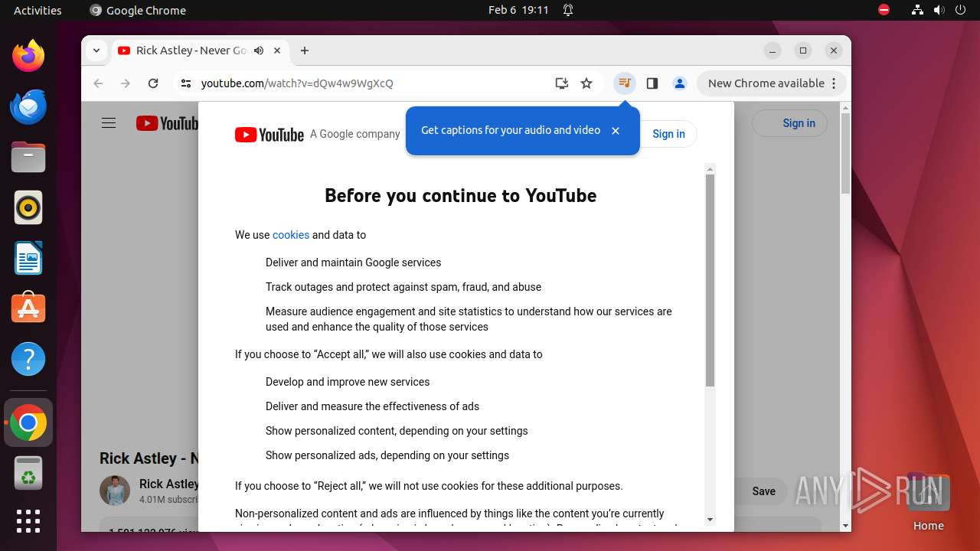This screenshot has width=980, height=551.
Task: Click the Save button under video
Action: tap(763, 491)
